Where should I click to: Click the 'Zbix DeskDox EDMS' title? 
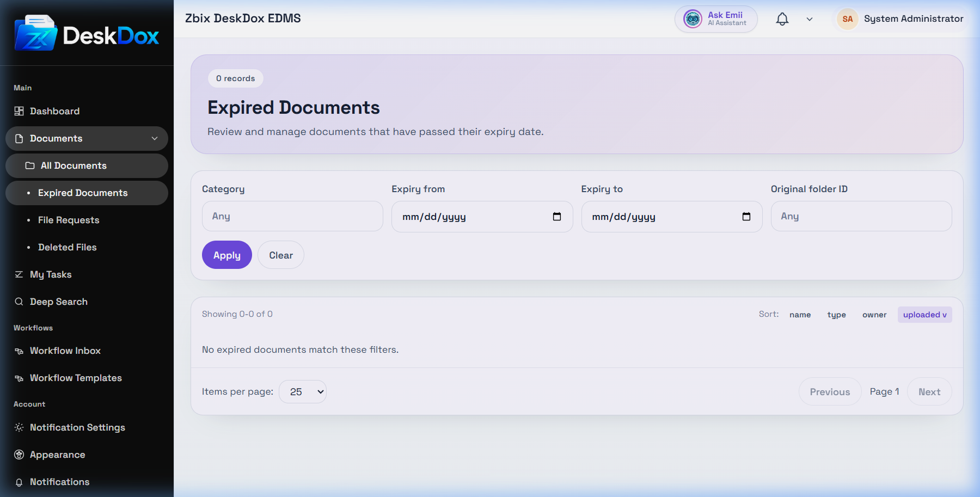(x=243, y=19)
